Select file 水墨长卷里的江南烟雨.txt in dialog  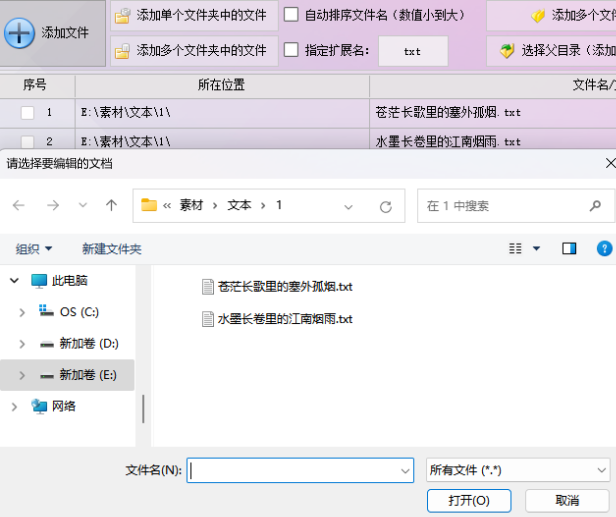pos(285,319)
